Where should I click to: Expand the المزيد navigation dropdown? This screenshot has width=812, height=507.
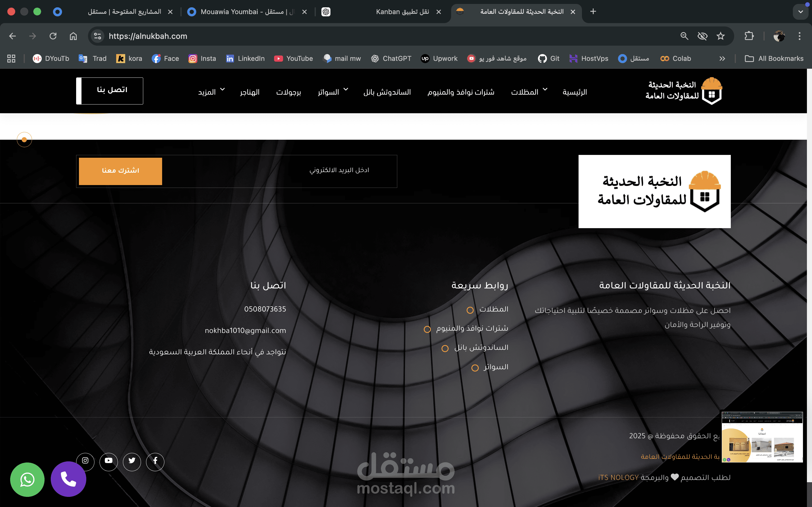point(211,92)
